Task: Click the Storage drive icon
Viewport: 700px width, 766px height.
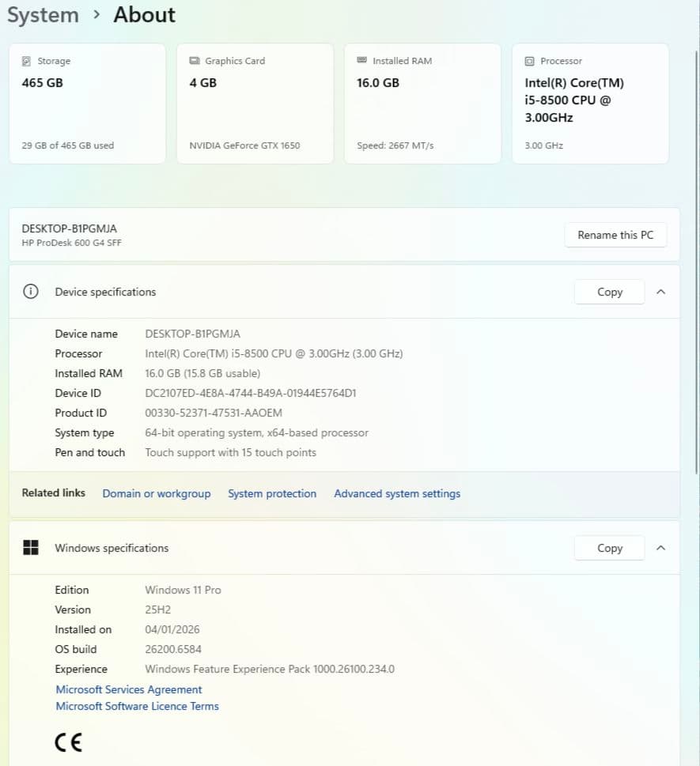Action: [x=27, y=61]
